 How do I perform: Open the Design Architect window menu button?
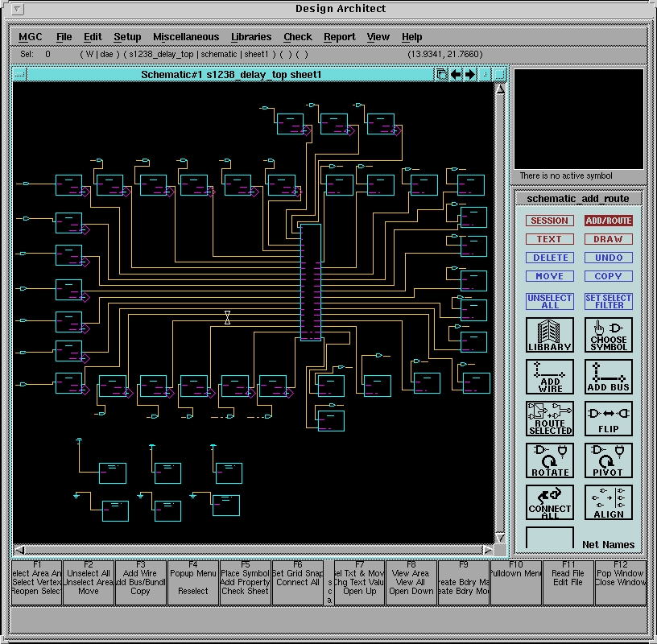pos(18,10)
